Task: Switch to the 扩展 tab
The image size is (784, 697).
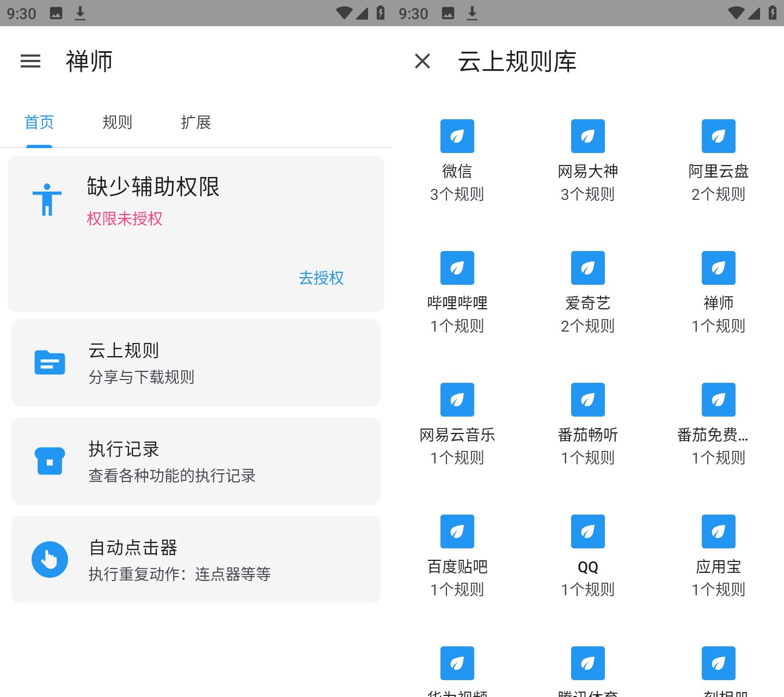Action: pyautogui.click(x=196, y=123)
